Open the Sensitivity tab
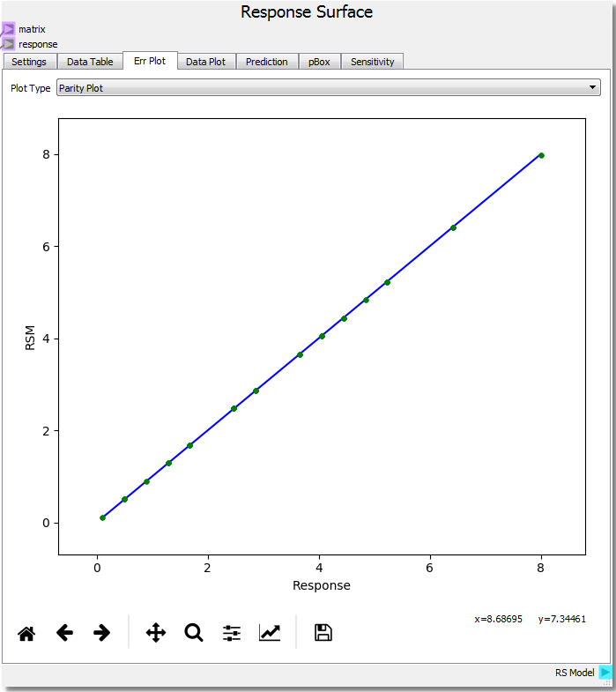This screenshot has height=692, width=616. [372, 62]
